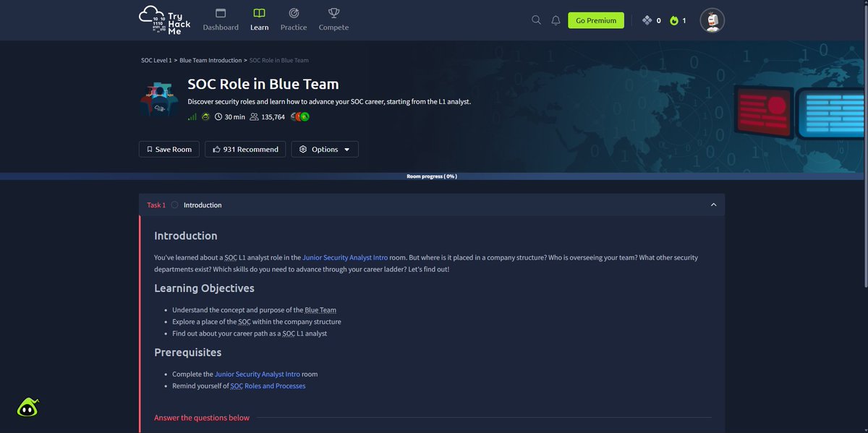Click the 135,764 user count text
Screen dimensions: 868x433
coord(273,117)
